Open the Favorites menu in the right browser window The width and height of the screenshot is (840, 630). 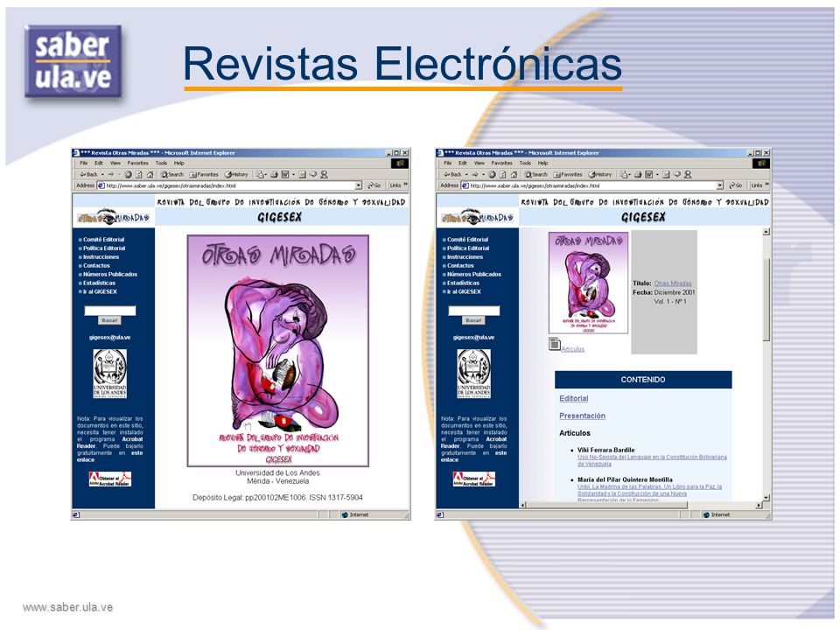[x=501, y=163]
